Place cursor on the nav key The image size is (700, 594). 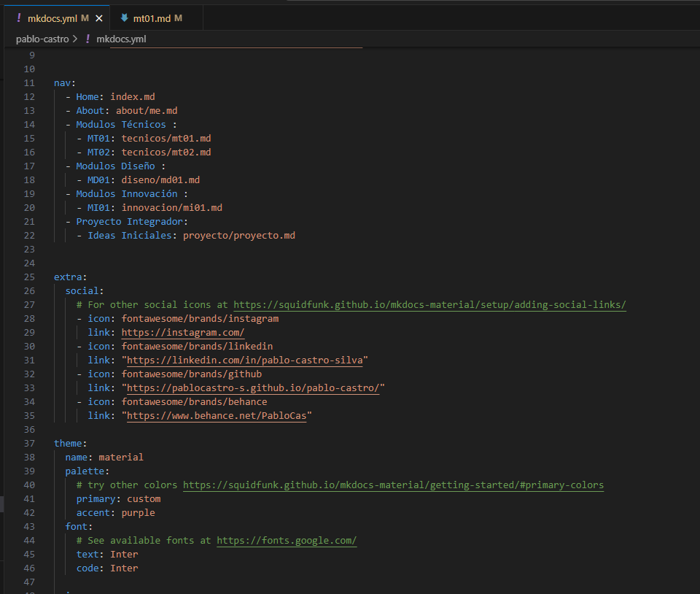(63, 83)
